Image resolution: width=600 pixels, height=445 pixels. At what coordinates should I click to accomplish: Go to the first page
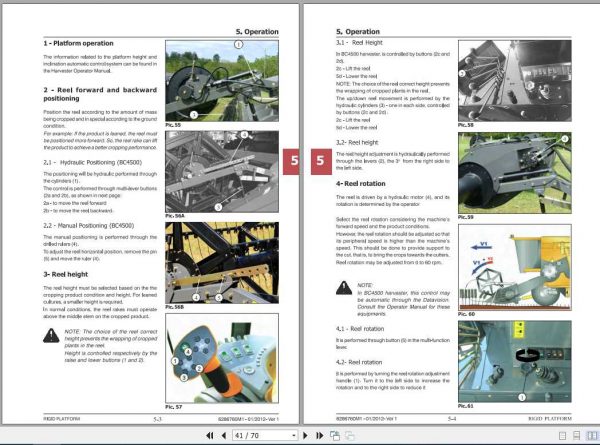click(210, 435)
